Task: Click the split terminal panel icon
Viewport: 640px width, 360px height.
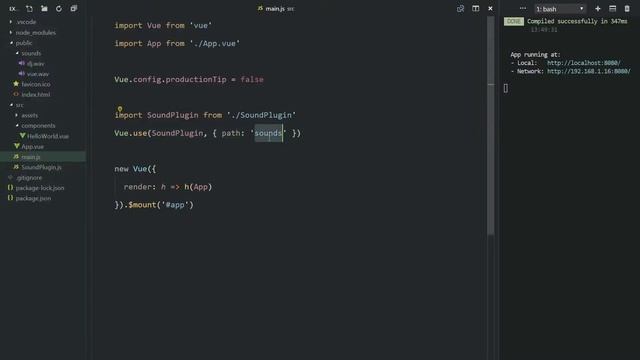Action: click(x=612, y=9)
